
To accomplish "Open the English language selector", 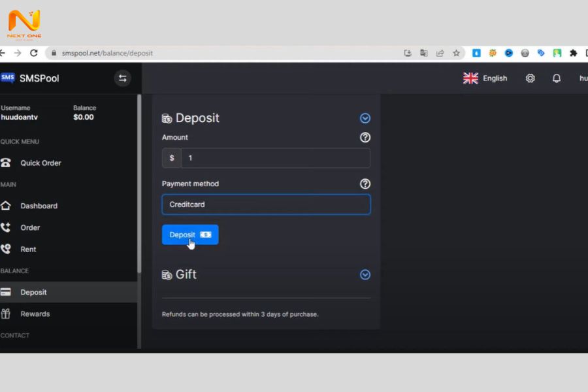I will pyautogui.click(x=485, y=78).
